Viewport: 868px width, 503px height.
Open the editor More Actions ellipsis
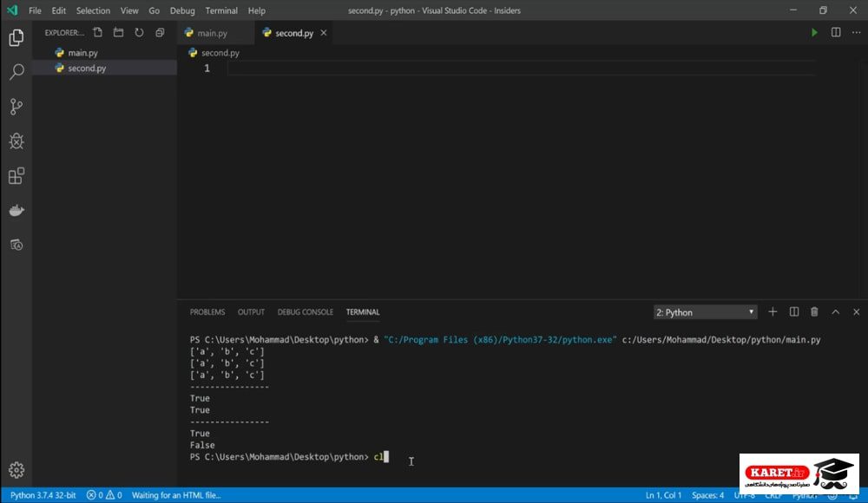coord(857,33)
